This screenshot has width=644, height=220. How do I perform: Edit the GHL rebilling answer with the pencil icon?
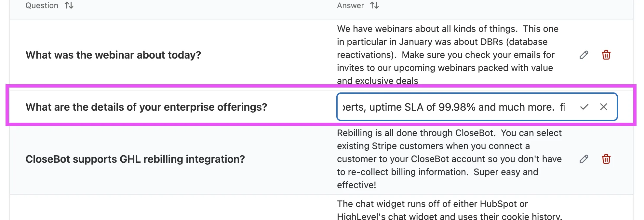point(584,159)
